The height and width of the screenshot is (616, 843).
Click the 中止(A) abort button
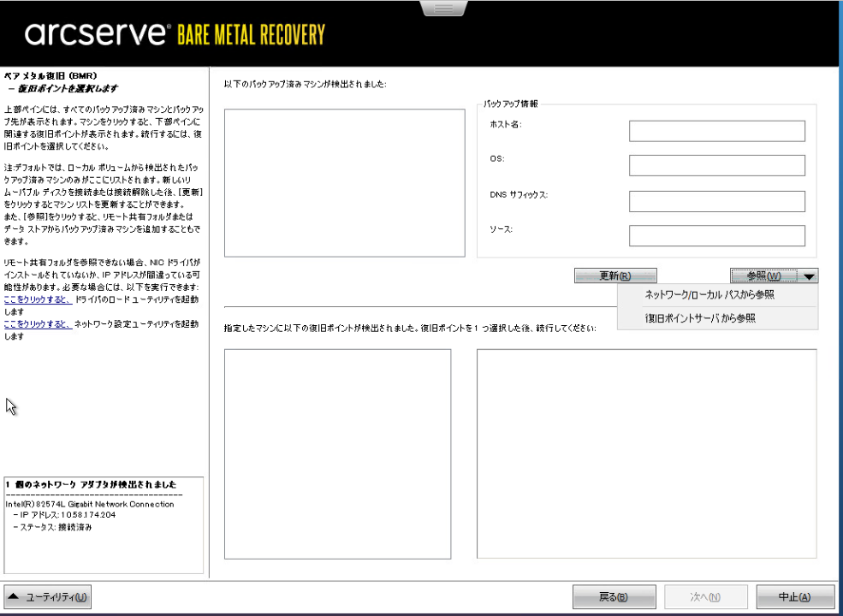point(795,596)
